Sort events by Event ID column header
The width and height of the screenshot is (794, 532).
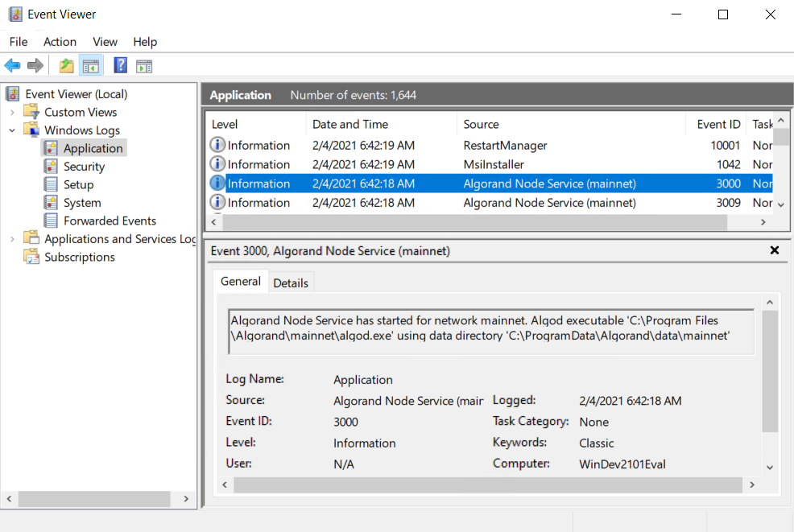click(x=716, y=124)
